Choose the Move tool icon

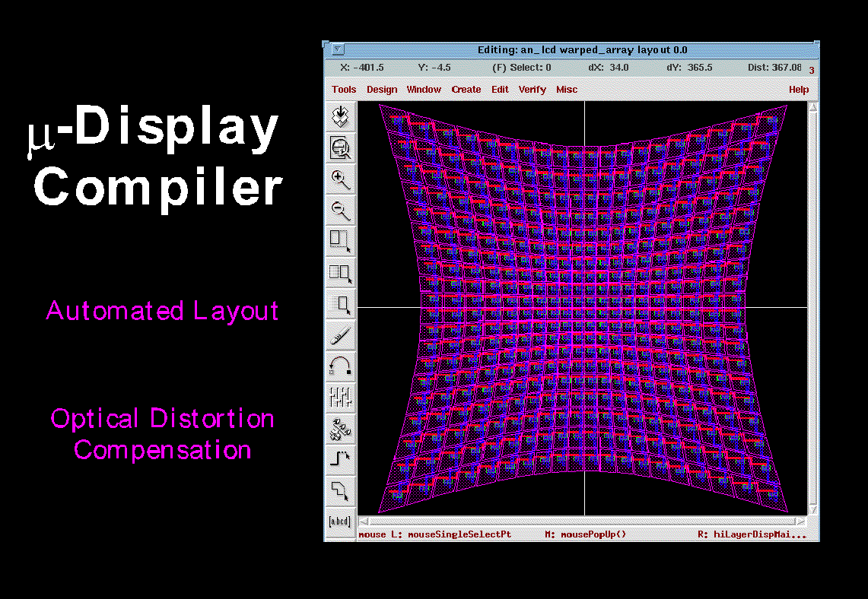click(x=340, y=303)
